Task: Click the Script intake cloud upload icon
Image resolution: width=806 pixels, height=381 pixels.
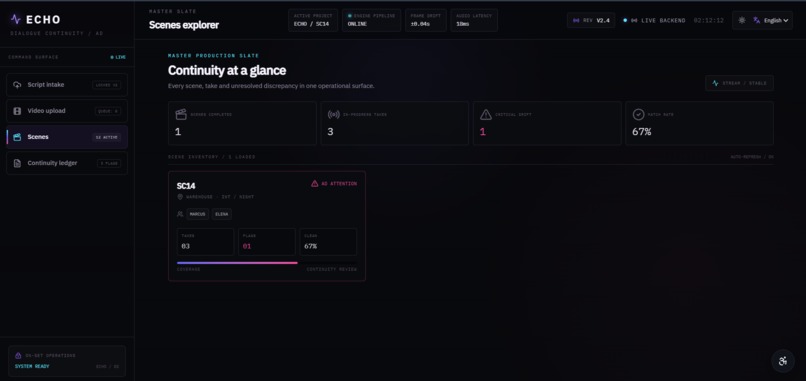Action: point(17,85)
